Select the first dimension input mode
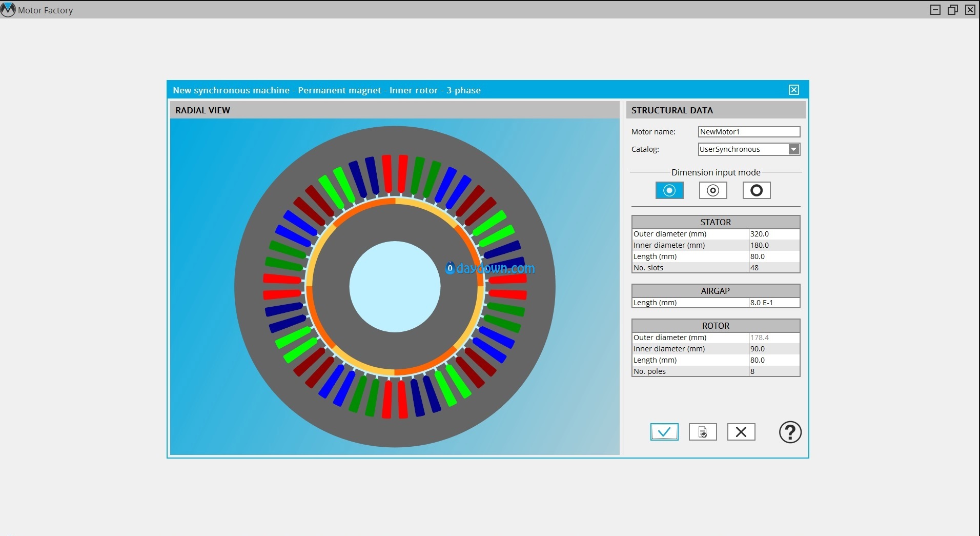 (669, 190)
